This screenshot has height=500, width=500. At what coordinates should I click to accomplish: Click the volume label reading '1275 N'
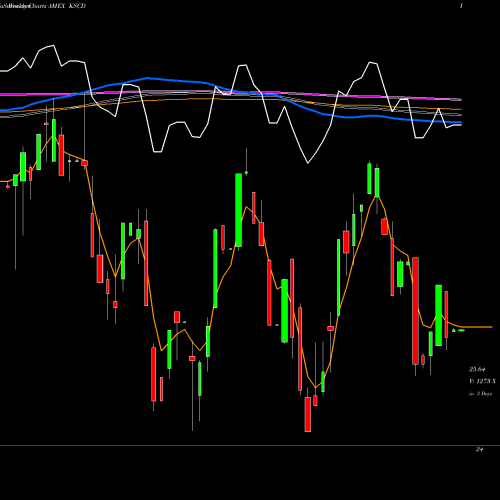(x=486, y=381)
